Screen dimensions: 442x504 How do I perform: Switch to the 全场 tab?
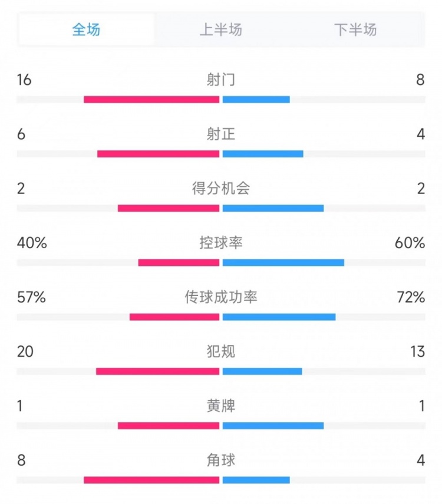pos(86,29)
